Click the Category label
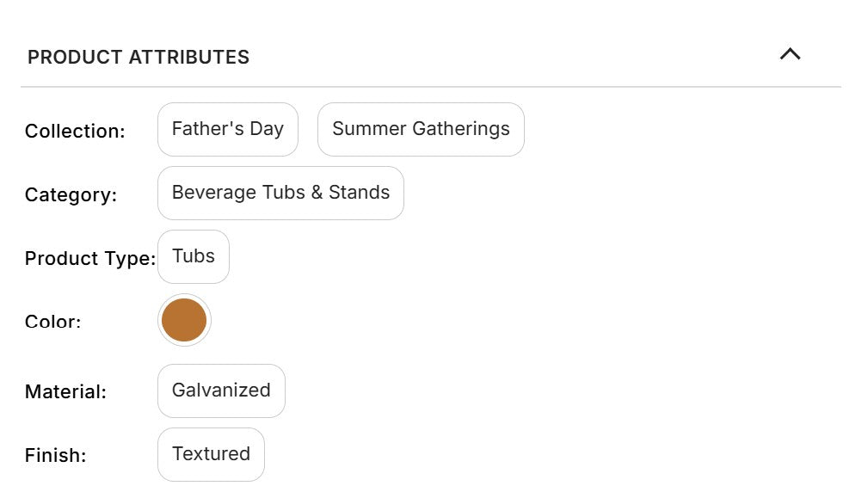The height and width of the screenshot is (492, 868). (71, 195)
